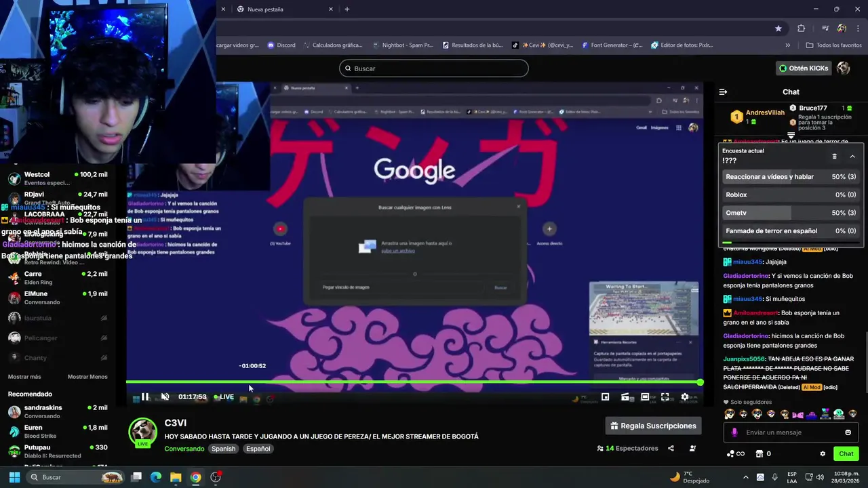Open chat settings gear icon
This screenshot has width=868, height=488.
tap(823, 453)
